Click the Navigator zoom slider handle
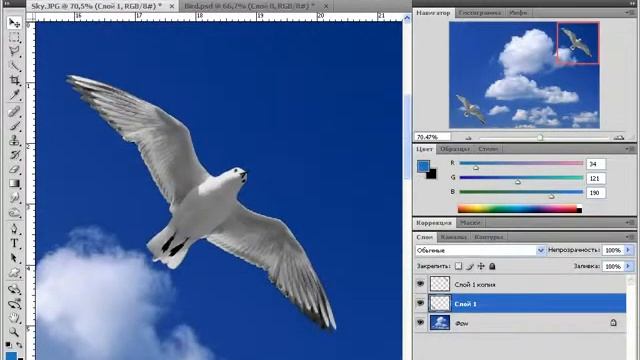The width and height of the screenshot is (640, 360). (x=540, y=138)
